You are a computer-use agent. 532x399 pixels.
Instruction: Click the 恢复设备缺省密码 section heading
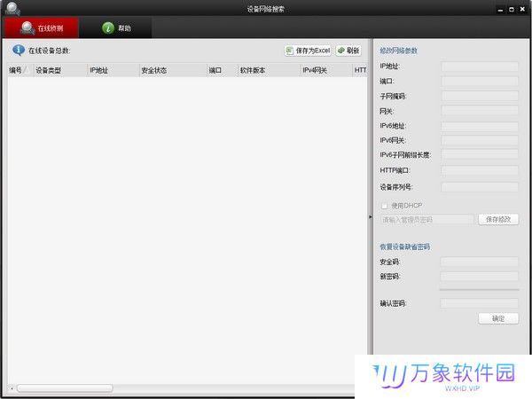(x=405, y=246)
